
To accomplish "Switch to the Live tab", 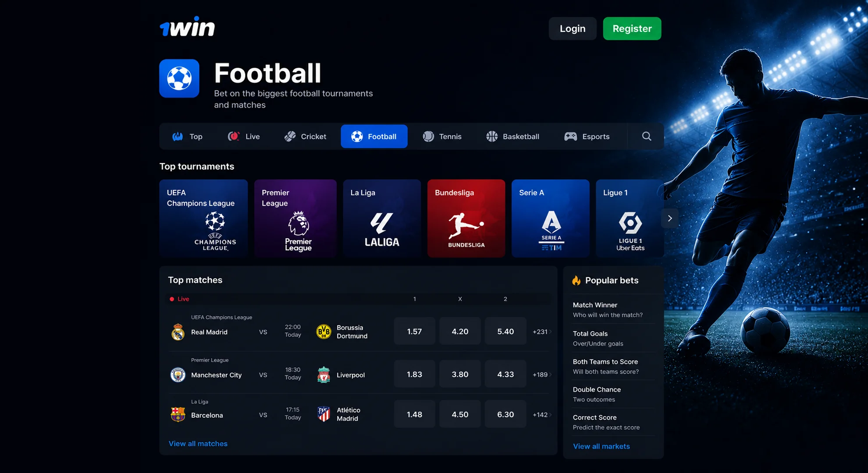I will [244, 136].
